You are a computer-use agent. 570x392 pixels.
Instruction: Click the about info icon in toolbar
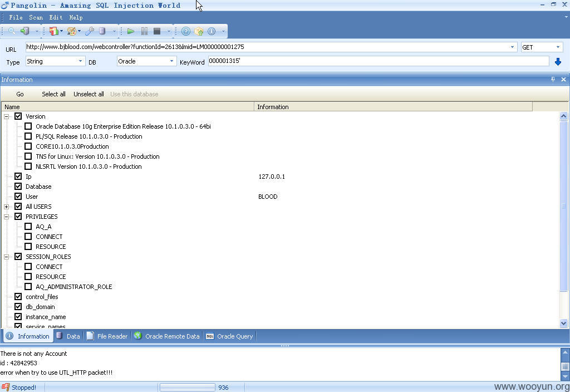212,31
